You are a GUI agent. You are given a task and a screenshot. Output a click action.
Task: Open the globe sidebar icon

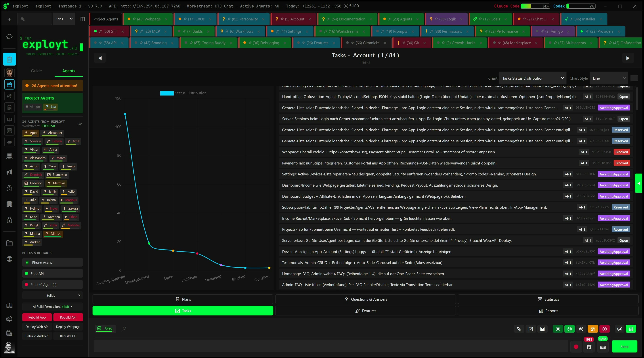pos(9,259)
